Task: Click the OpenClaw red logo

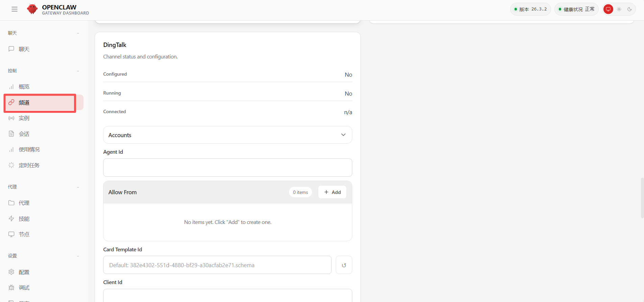Action: 32,9
